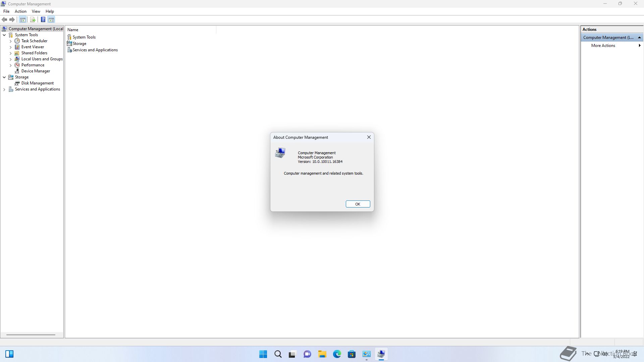The image size is (644, 362).
Task: Close the About Computer Management dialog
Action: pos(369,137)
